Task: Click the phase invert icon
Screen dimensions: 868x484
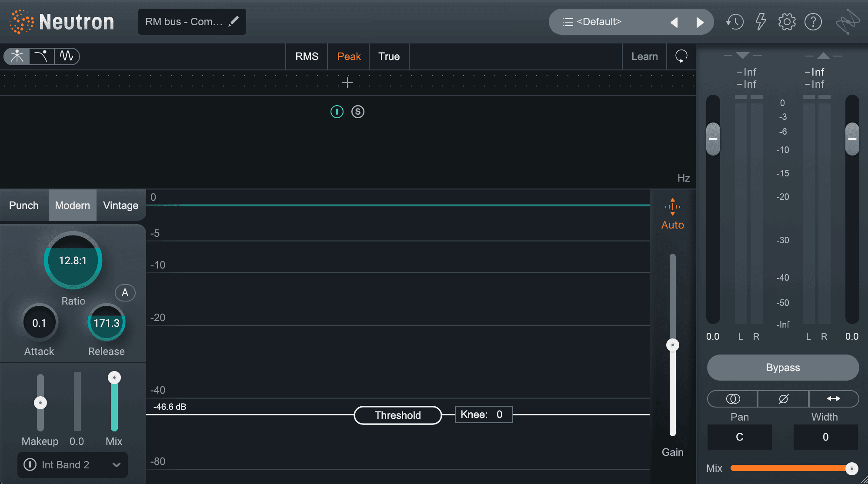Action: point(783,399)
